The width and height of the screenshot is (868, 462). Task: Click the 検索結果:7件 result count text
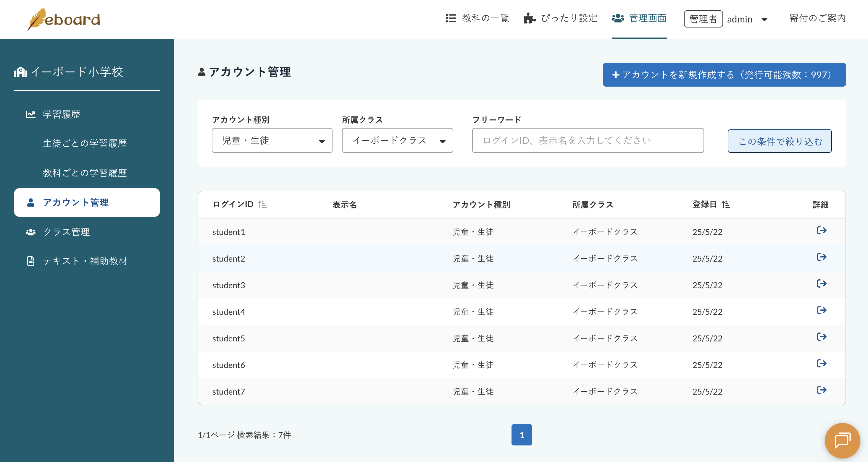click(x=264, y=435)
